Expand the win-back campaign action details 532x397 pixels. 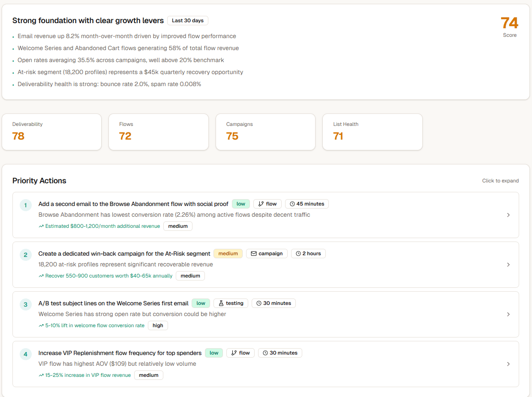pos(508,265)
